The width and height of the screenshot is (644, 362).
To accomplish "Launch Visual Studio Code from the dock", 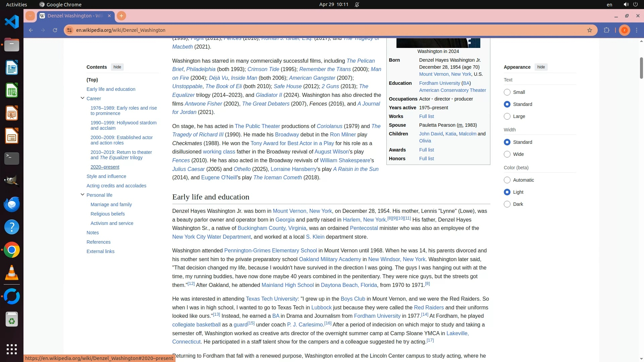I will point(12,22).
